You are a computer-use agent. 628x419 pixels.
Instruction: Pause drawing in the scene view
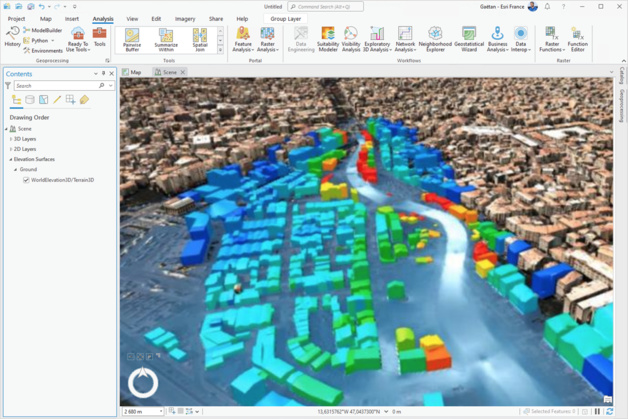tap(598, 411)
